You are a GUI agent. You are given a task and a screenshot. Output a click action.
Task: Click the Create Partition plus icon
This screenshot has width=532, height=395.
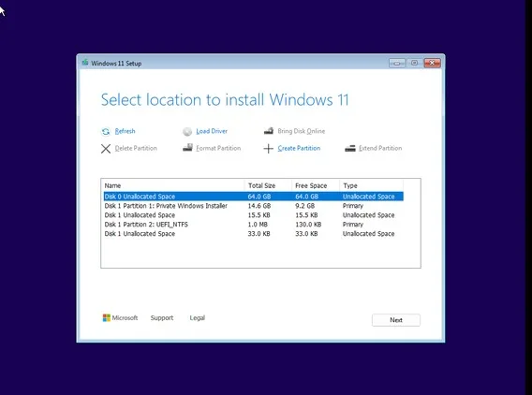269,149
